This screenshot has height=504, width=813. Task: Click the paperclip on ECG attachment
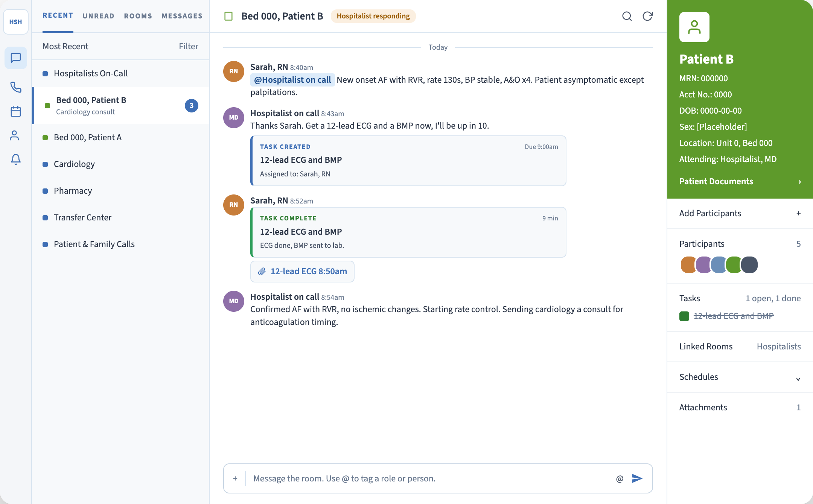(x=262, y=272)
